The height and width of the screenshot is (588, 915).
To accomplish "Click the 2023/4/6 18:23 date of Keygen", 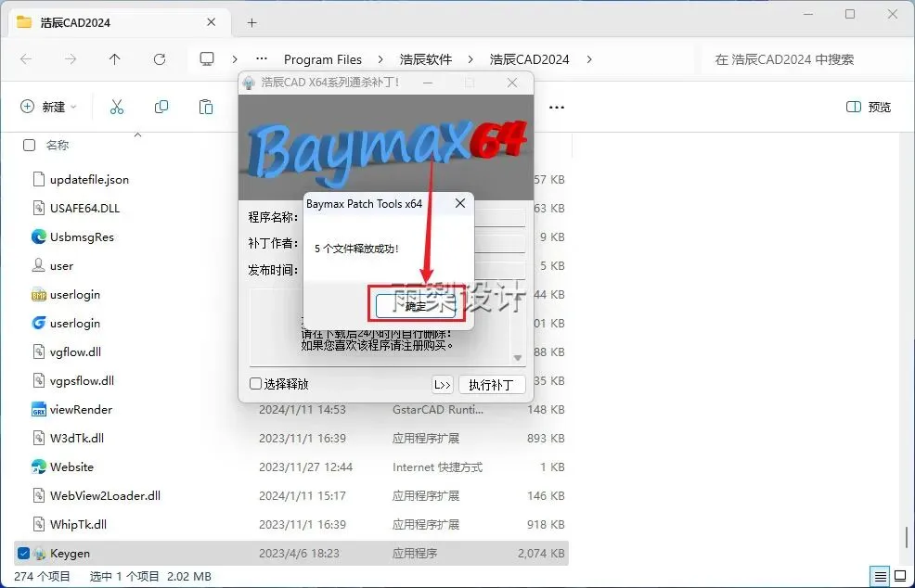I will click(x=299, y=553).
